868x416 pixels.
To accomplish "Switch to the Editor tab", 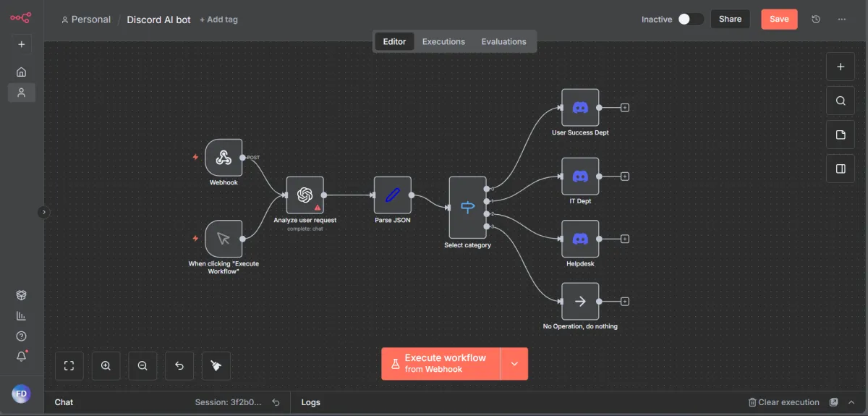I will pyautogui.click(x=394, y=41).
